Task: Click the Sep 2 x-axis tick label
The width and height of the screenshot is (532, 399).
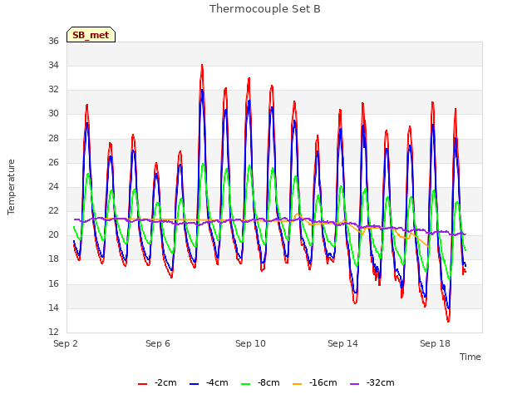Action: pos(66,343)
